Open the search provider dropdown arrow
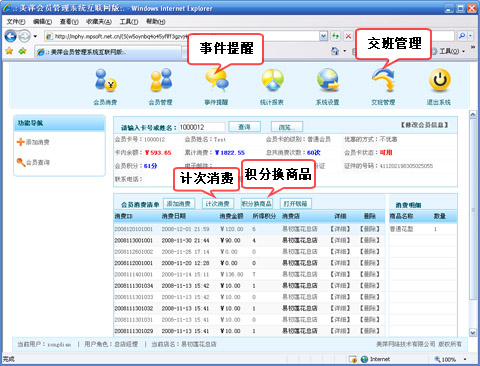The height and width of the screenshot is (366, 480). pos(470,36)
